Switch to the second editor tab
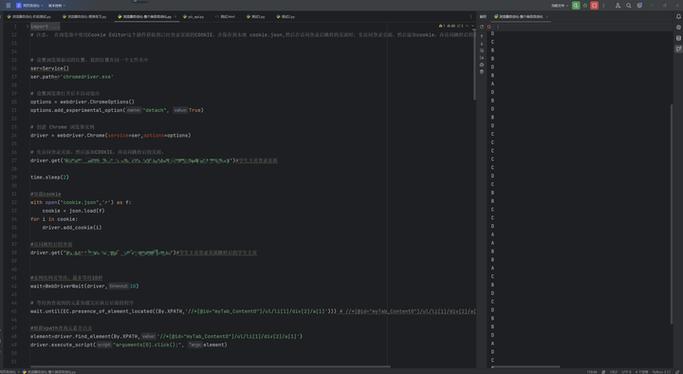 click(85, 17)
